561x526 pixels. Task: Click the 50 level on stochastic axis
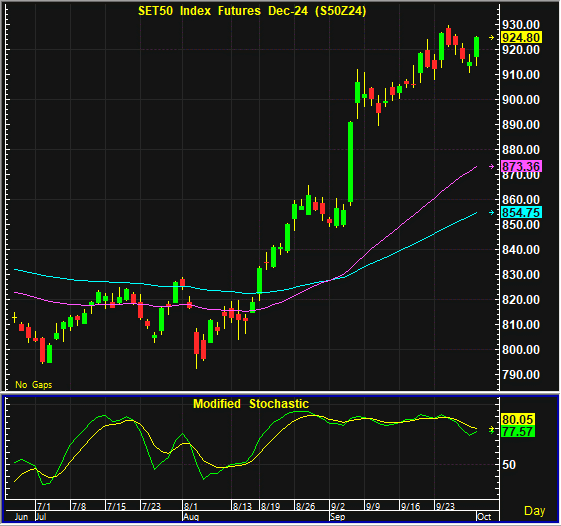coord(509,464)
